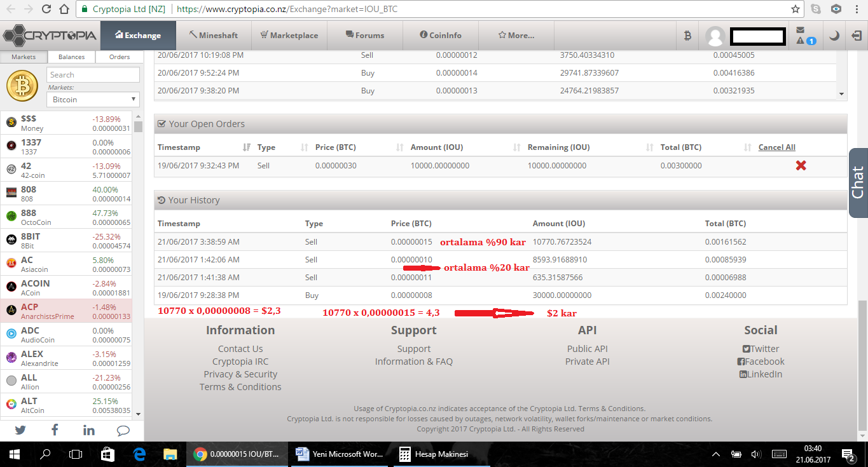Switch to the Orders sidebar tab
Viewport: 868px width, 467px height.
120,57
